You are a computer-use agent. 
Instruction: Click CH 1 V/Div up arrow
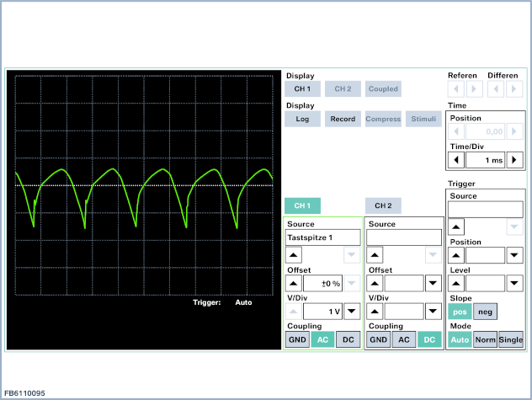(294, 312)
